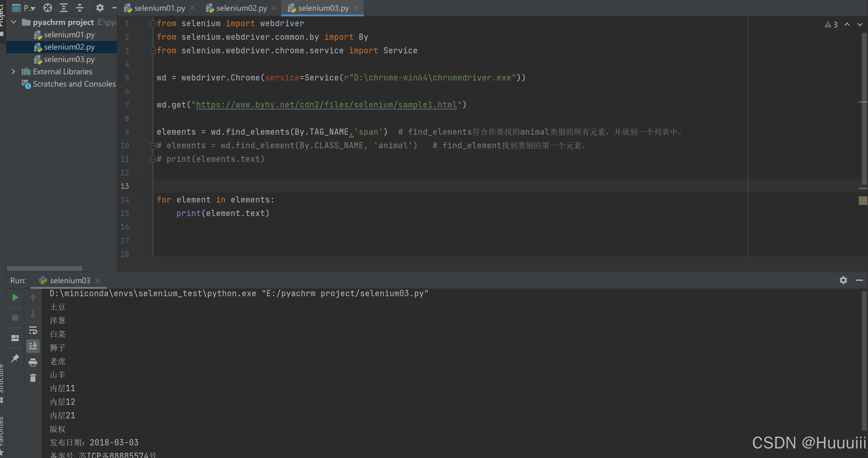Open the Project view dropdown
Image resolution: width=868 pixels, height=458 pixels.
pyautogui.click(x=29, y=8)
